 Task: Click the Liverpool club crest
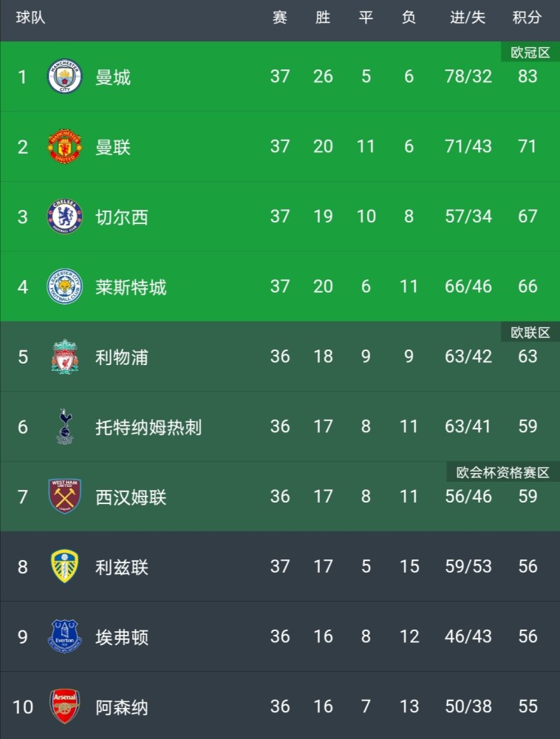point(64,357)
